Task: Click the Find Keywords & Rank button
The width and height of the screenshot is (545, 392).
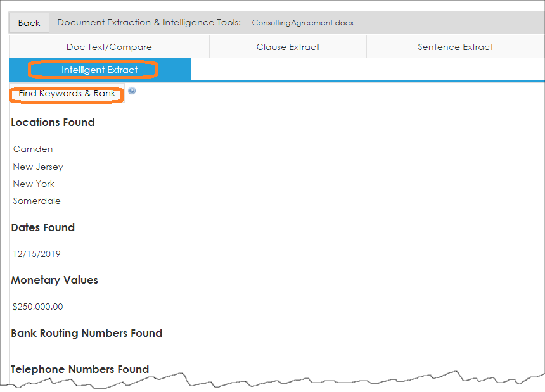Action: pos(67,93)
